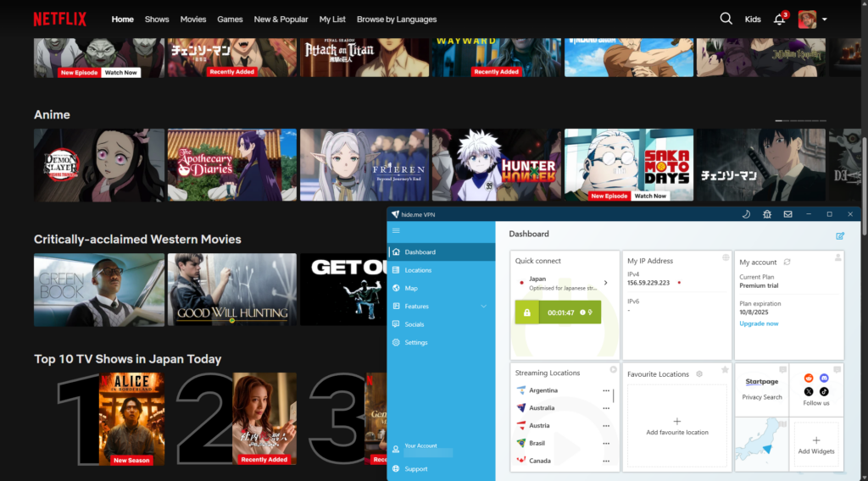Click Add Widgets tile

[816, 445]
